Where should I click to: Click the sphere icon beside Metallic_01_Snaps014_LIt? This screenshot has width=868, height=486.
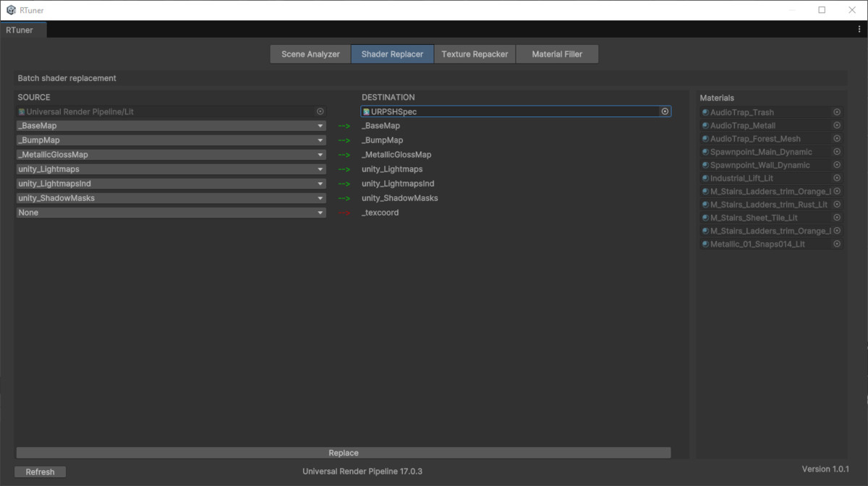point(705,244)
